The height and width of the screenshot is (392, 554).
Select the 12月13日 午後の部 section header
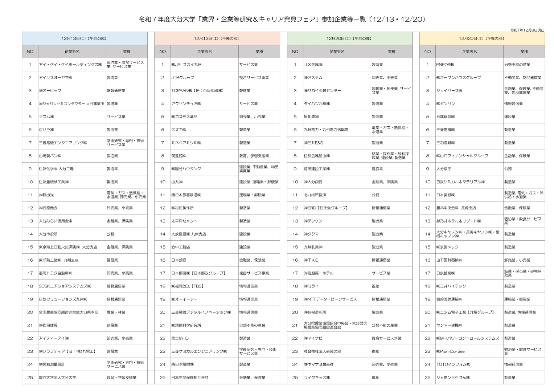tap(217, 38)
